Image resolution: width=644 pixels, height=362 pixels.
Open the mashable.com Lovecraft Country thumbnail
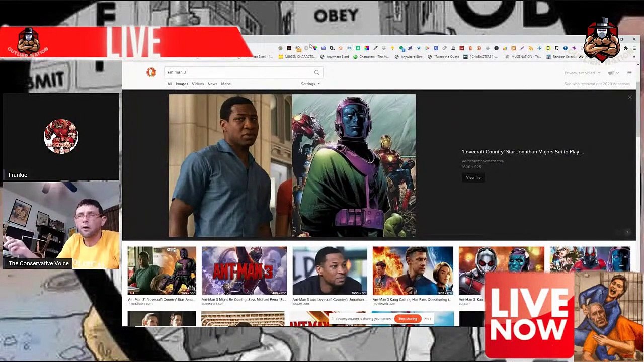click(x=162, y=270)
